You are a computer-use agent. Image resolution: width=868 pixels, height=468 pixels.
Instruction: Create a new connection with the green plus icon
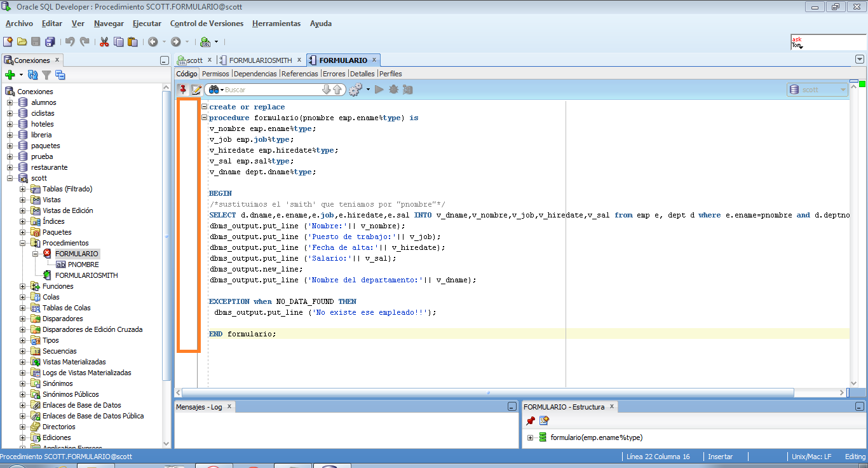point(10,74)
